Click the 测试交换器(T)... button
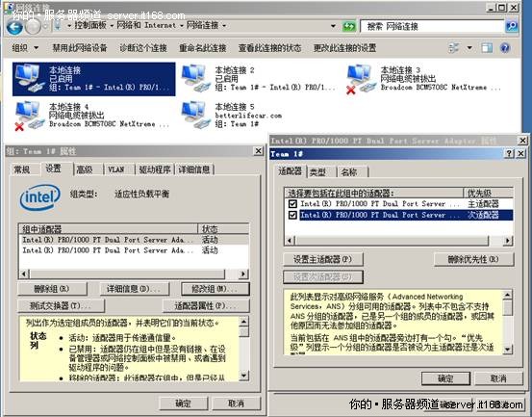The height and width of the screenshot is (417, 532). 61,306
